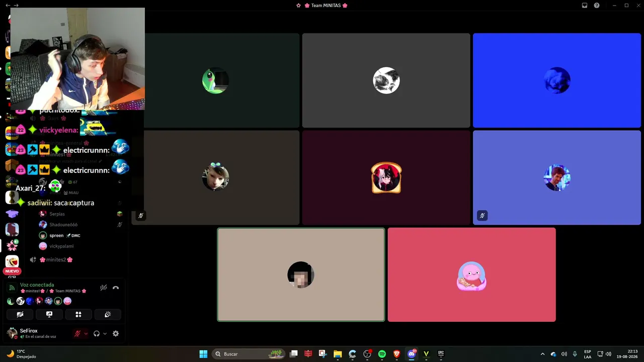Expand microphone input options arrow
644x362 pixels.
(x=86, y=333)
